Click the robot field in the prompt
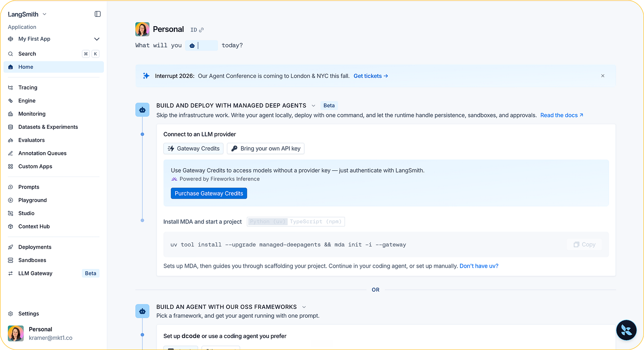Image resolution: width=644 pixels, height=350 pixels. pyautogui.click(x=202, y=45)
